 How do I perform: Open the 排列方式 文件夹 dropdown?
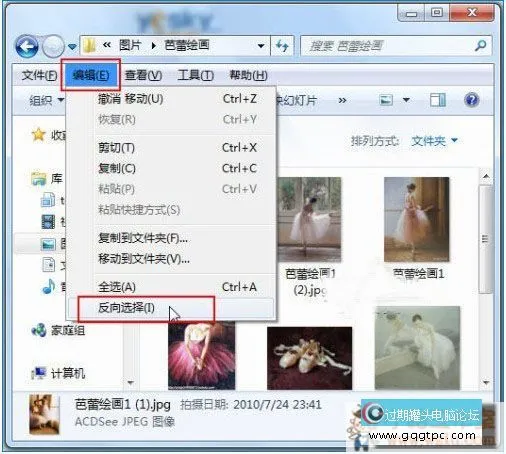pyautogui.click(x=434, y=141)
